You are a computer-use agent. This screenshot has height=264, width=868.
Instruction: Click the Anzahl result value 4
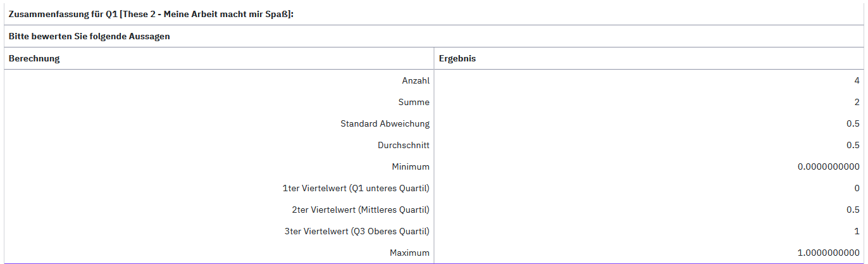857,80
